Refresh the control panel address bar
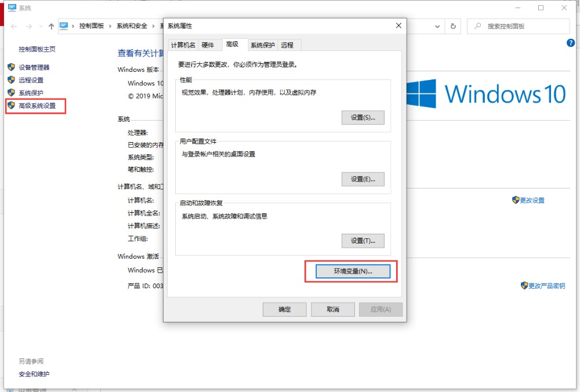 pyautogui.click(x=454, y=26)
